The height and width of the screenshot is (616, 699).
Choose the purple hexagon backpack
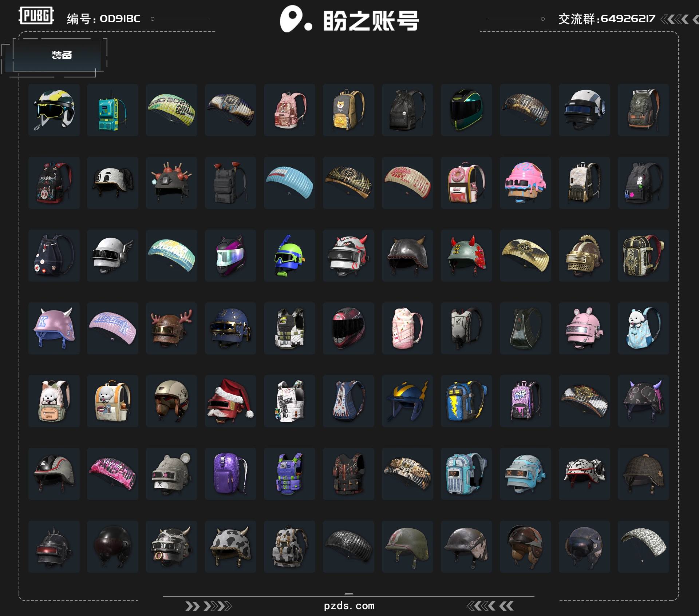[230, 474]
